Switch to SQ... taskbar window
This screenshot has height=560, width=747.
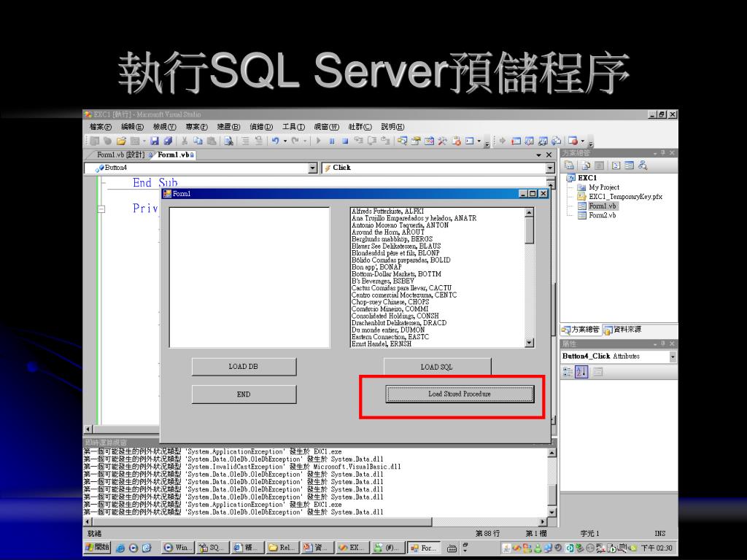point(212,548)
